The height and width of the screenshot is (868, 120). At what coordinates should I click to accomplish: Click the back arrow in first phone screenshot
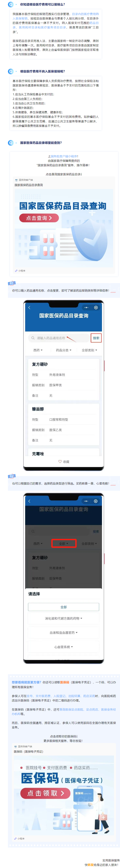[x=29, y=307]
